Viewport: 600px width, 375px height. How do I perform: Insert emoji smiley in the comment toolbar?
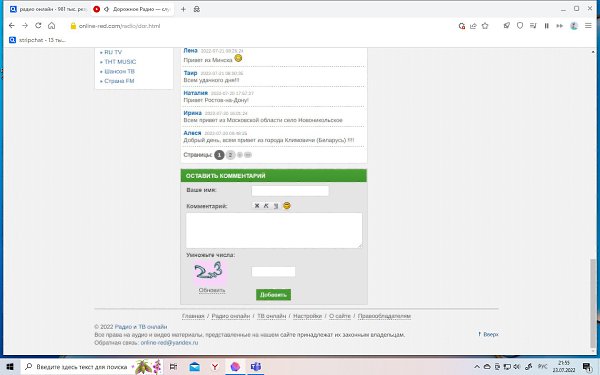(x=287, y=206)
